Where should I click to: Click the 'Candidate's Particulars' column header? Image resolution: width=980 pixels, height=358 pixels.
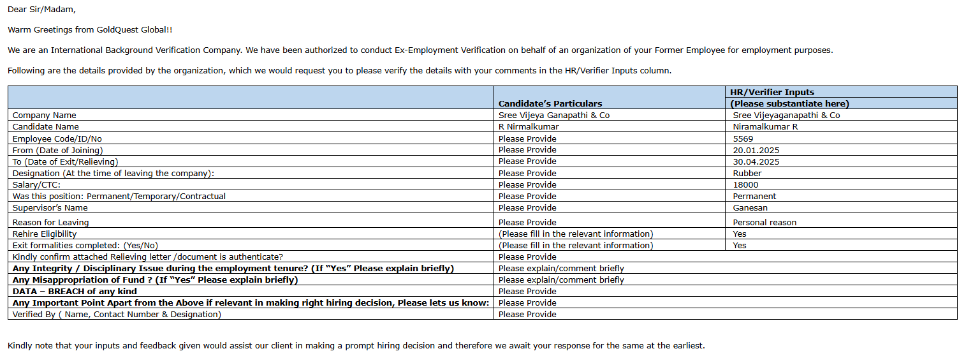pos(550,103)
